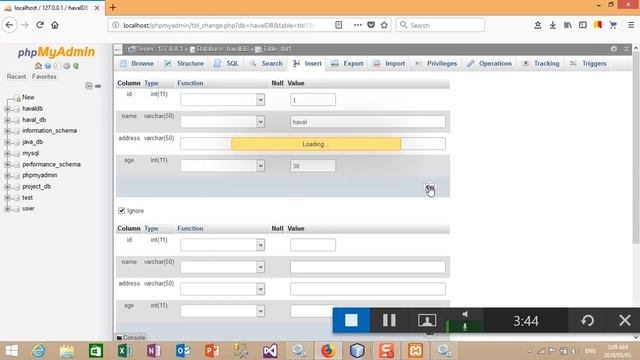Open the Console bar at bottom
640x360 pixels.
[131, 338]
